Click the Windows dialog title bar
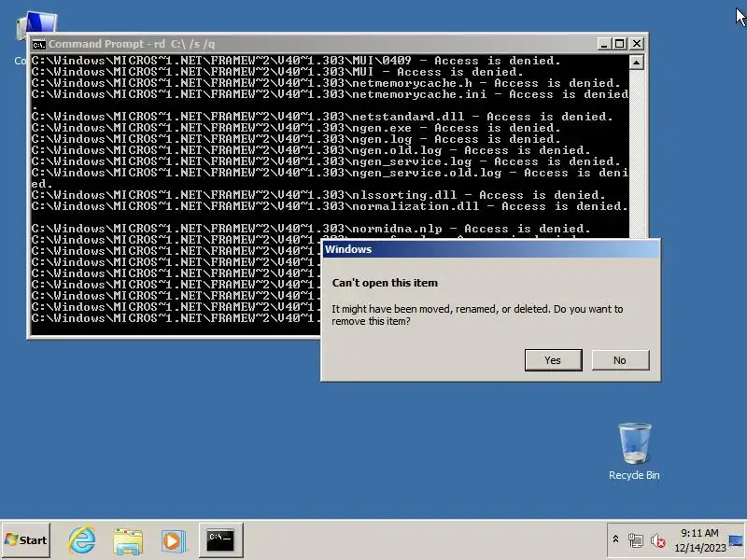 pyautogui.click(x=491, y=249)
